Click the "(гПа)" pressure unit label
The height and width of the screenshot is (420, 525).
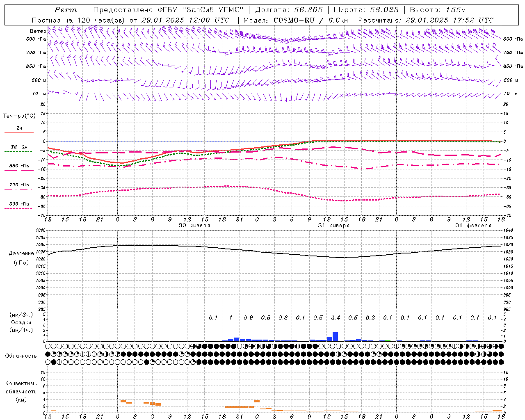coord(21,263)
